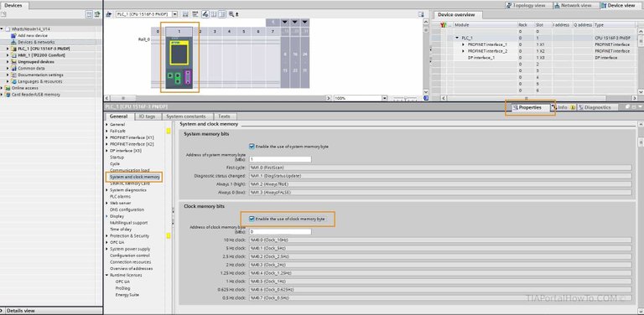Switch to Texts tab
The image size is (644, 315).
point(224,116)
